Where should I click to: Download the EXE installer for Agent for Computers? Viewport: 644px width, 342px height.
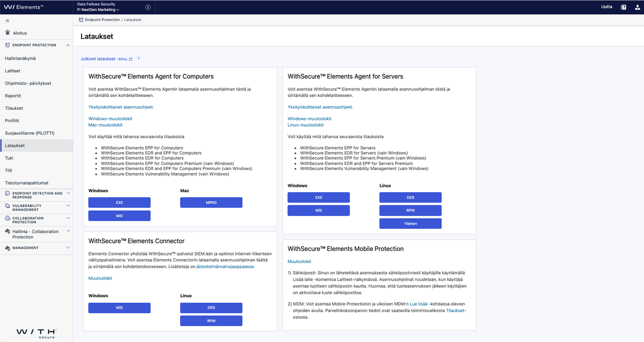tap(119, 202)
